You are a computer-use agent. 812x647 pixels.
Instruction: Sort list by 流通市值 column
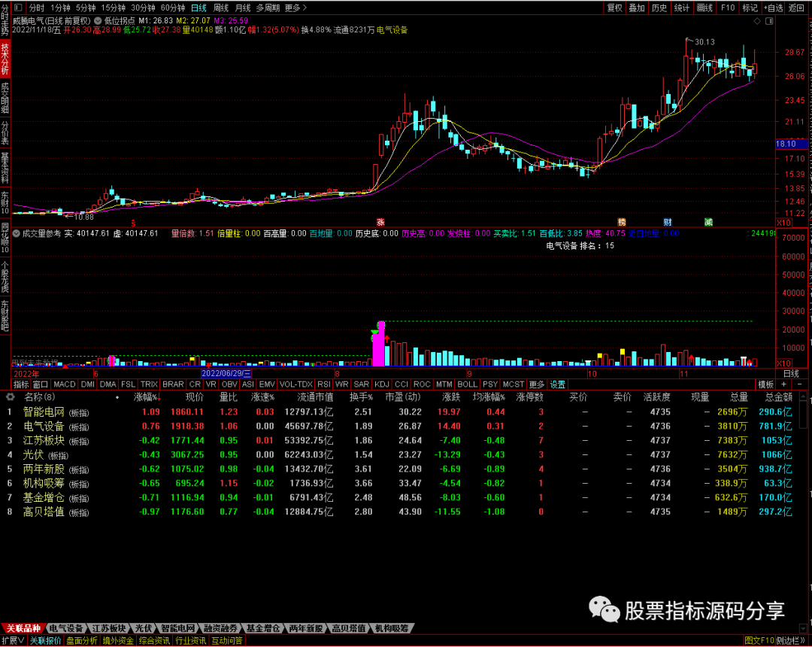(315, 397)
